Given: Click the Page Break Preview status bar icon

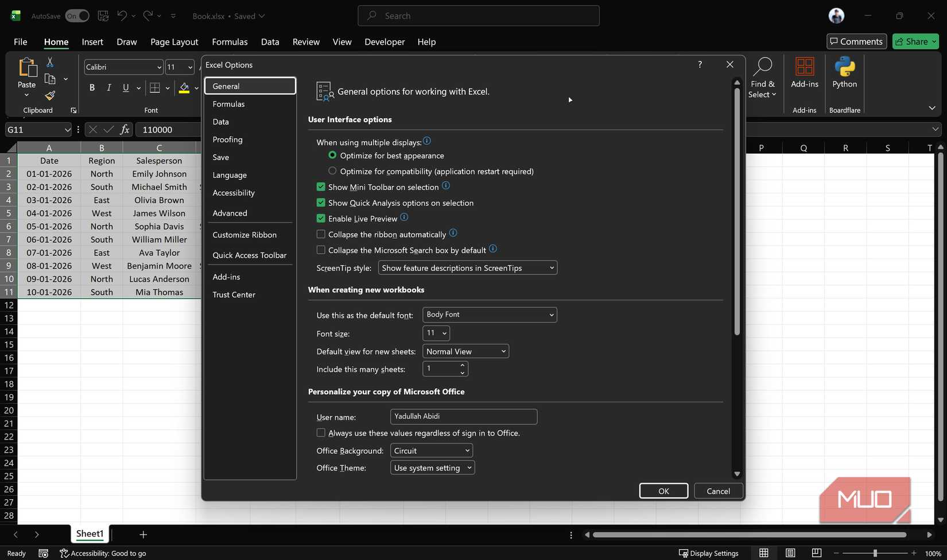Looking at the screenshot, I should [x=816, y=553].
